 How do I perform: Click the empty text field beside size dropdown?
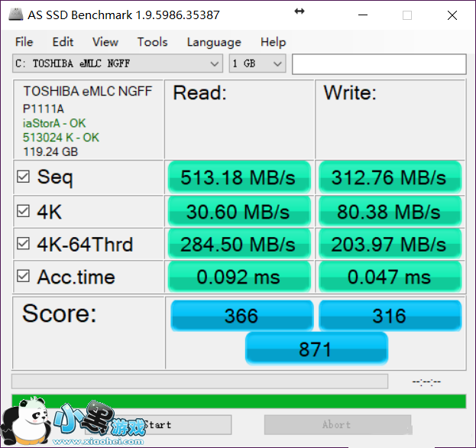[x=379, y=64]
